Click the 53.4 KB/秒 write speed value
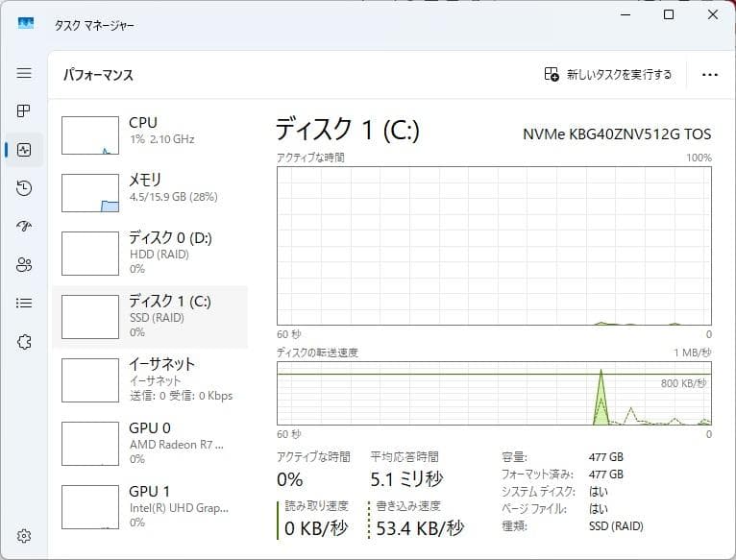Screen dimensions: 736x560 [x=420, y=528]
